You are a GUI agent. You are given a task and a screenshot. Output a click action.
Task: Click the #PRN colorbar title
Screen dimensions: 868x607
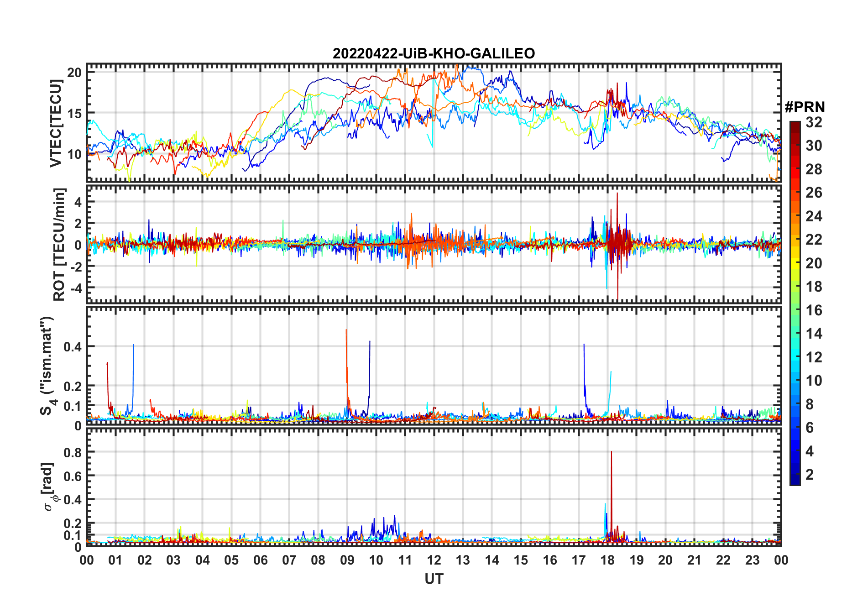coord(805,107)
